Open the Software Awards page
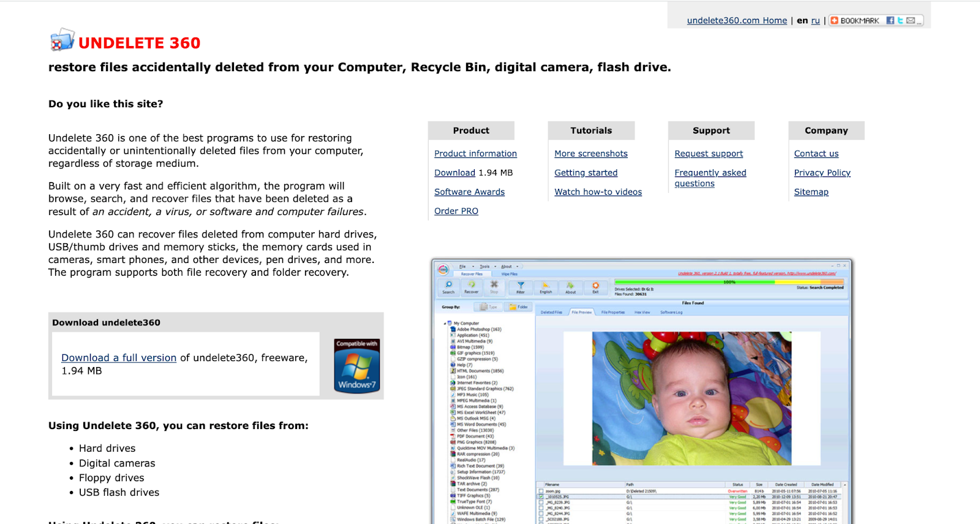Screen dimensions: 980x524 (469, 192)
